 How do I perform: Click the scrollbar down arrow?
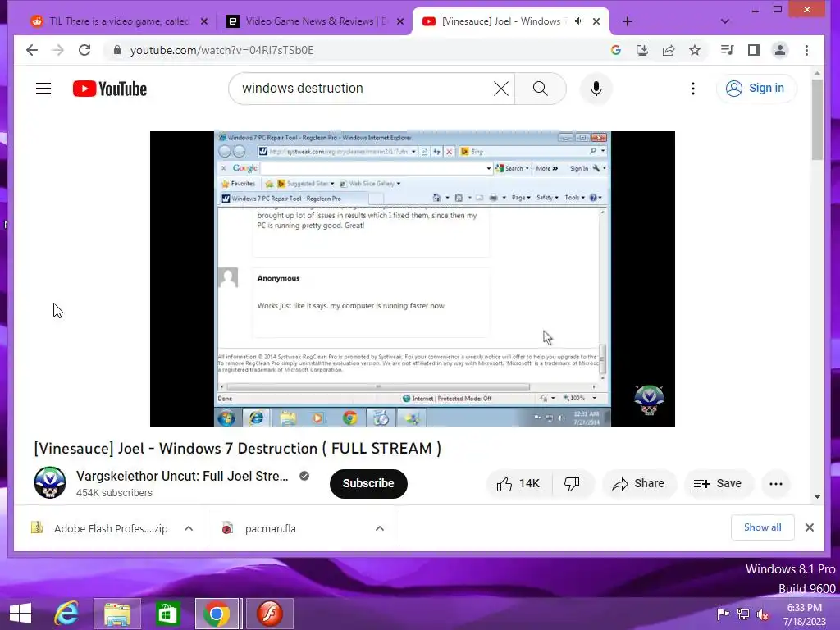(x=817, y=496)
